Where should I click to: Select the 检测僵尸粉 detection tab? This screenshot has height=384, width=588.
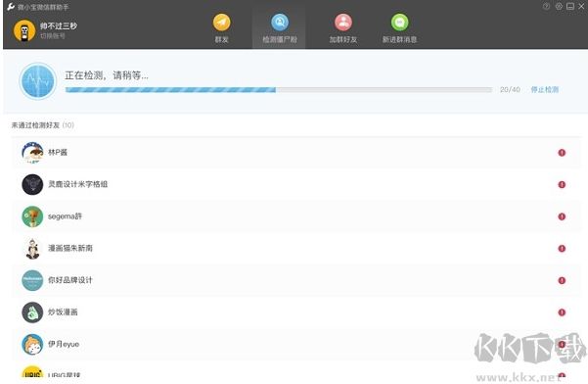tap(280, 28)
